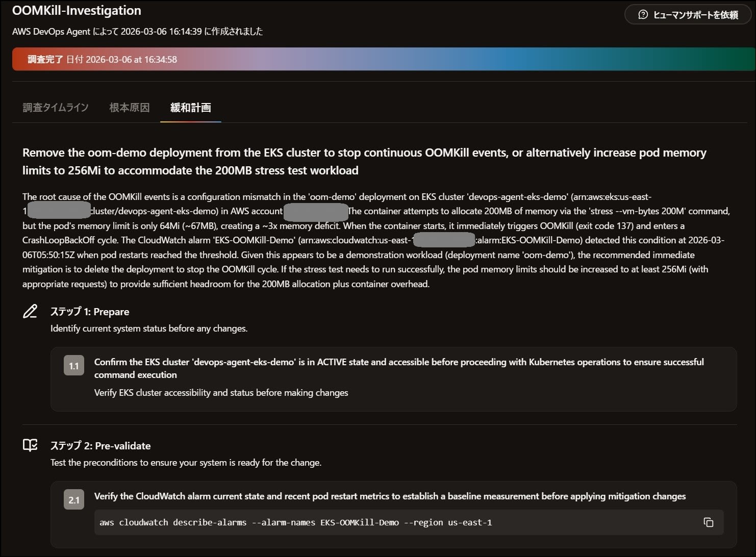Click the text 'Verify EKS cluster accessibility and status'
The image size is (756, 557).
[221, 393]
